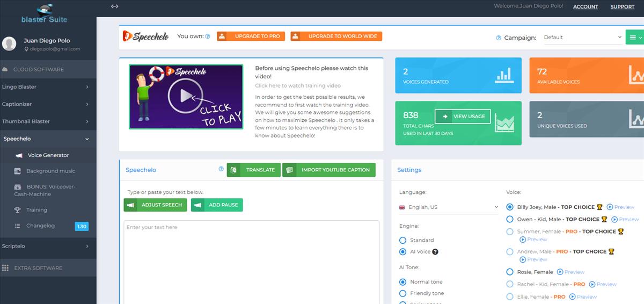Preview the Ellie female voice
Image resolution: width=644 pixels, height=304 pixels.
point(583,296)
